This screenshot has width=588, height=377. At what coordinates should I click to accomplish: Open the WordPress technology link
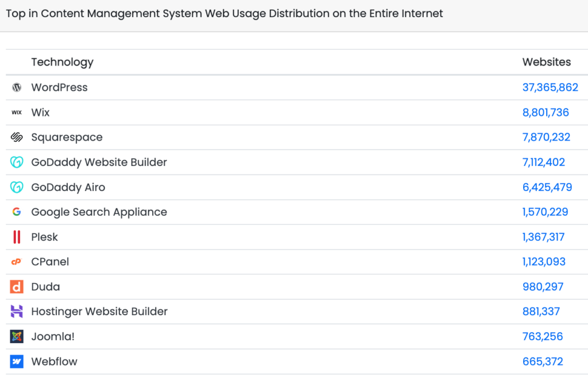[59, 88]
